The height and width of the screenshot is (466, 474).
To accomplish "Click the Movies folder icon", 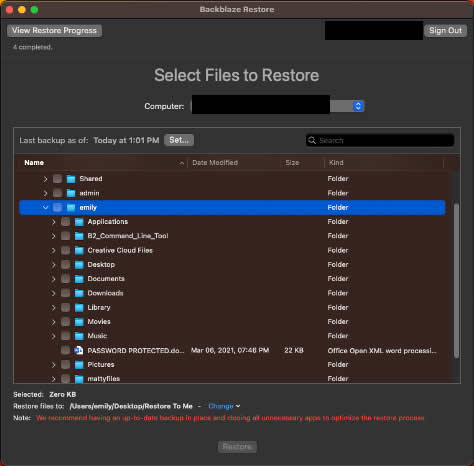I will click(x=79, y=322).
